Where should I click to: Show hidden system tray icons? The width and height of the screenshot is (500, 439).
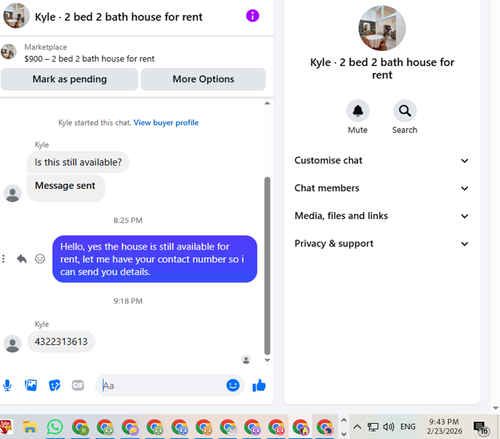point(357,427)
